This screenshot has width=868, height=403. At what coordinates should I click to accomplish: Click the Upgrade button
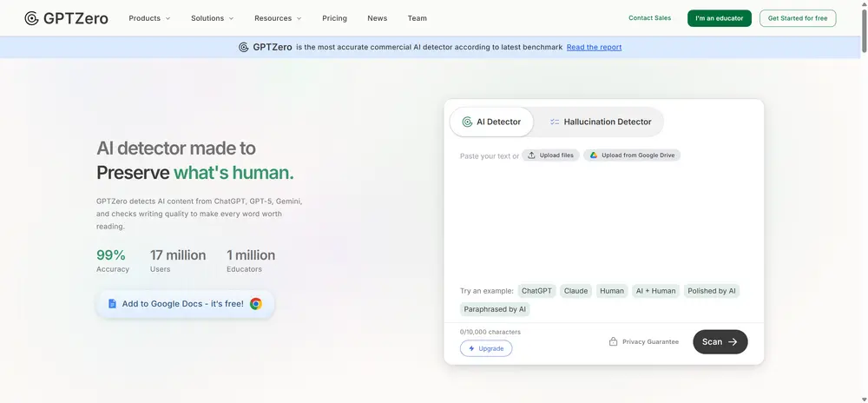tap(486, 349)
